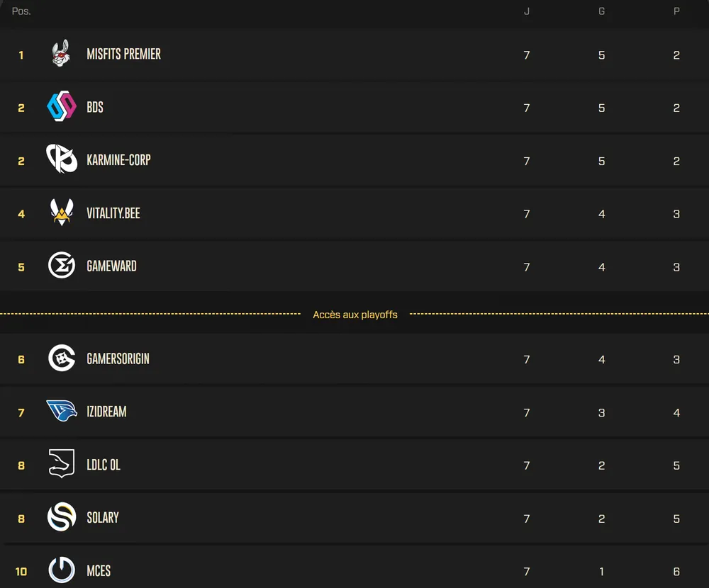709x588 pixels.
Task: Click the Misfits Premier rabbit logo
Action: [62, 54]
